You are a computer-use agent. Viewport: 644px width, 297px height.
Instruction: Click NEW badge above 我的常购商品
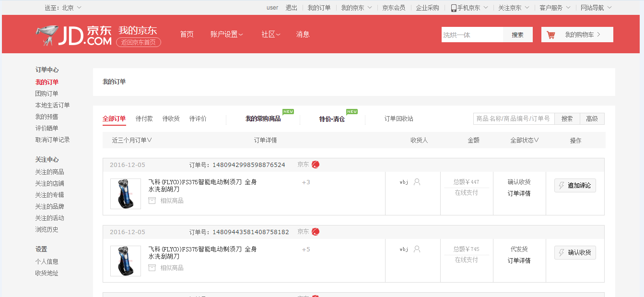coord(288,111)
